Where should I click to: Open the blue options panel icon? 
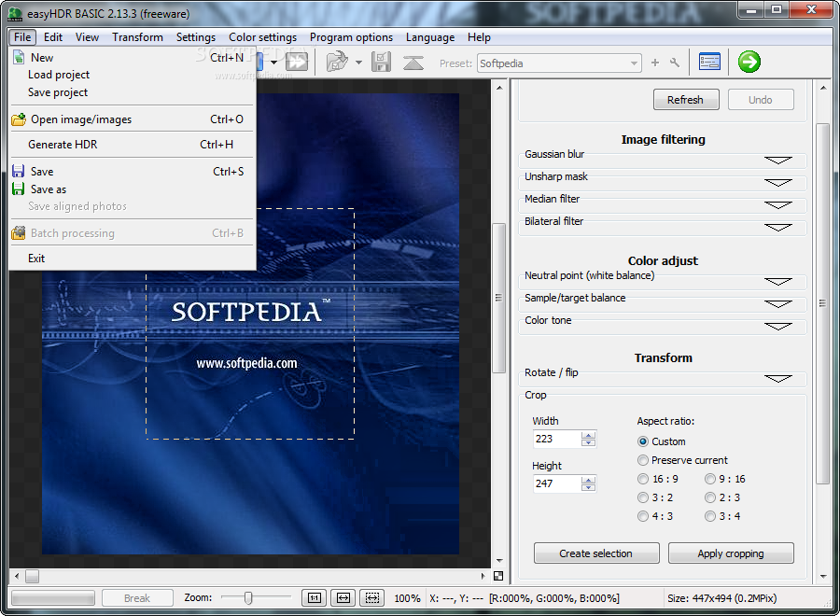709,63
